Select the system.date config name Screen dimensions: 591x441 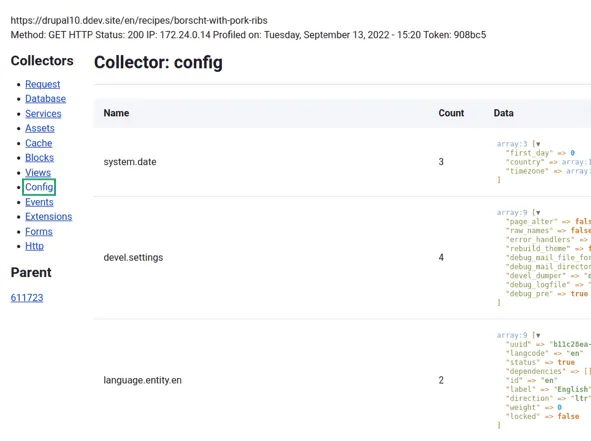click(130, 162)
